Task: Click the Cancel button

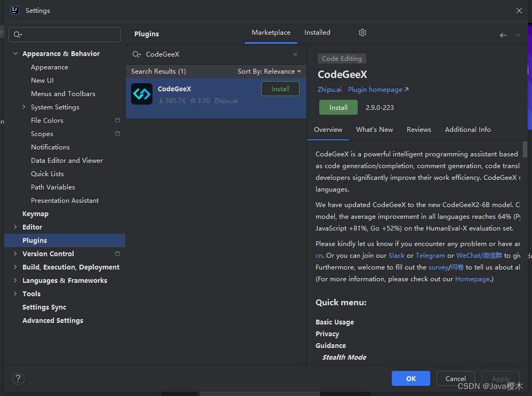Action: (x=455, y=378)
